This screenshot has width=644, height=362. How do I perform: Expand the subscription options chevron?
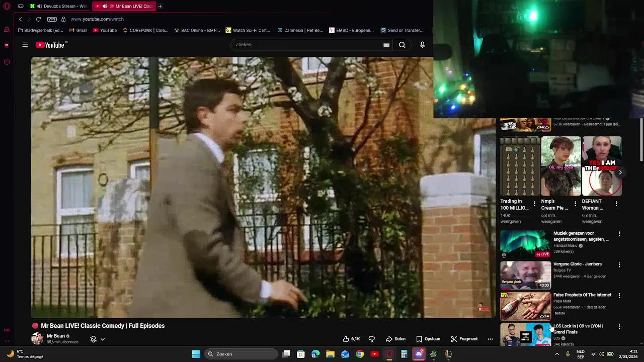coord(103,339)
